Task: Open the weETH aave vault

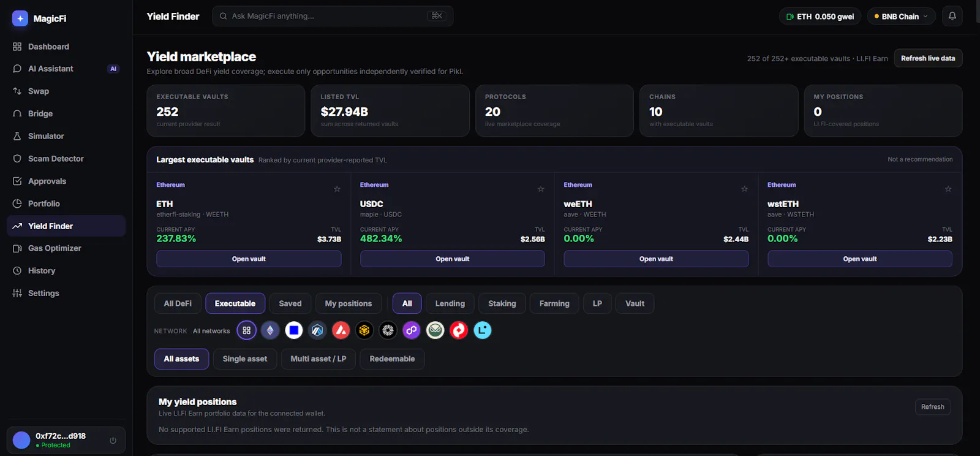Action: pyautogui.click(x=656, y=259)
